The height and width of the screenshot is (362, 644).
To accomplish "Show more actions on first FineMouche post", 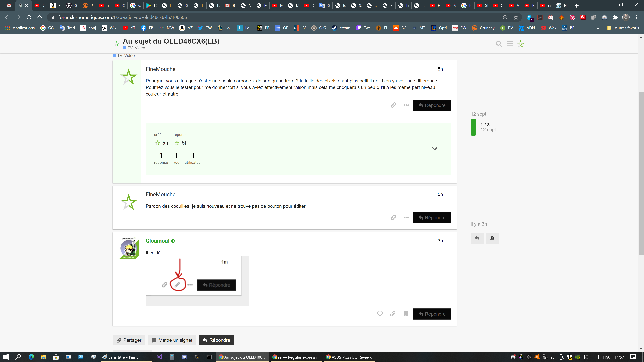I will (406, 105).
